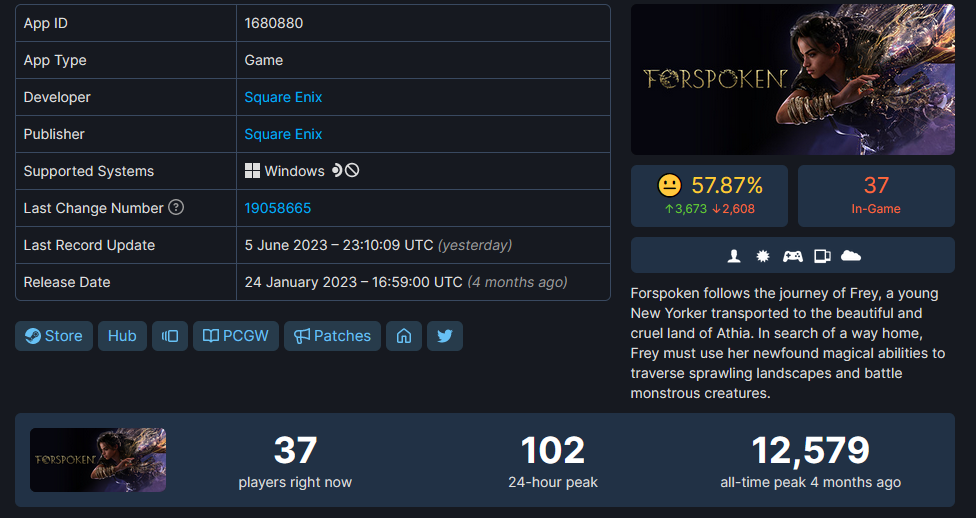Click the Last Change Number help icon
The width and height of the screenshot is (976, 518).
coord(176,208)
